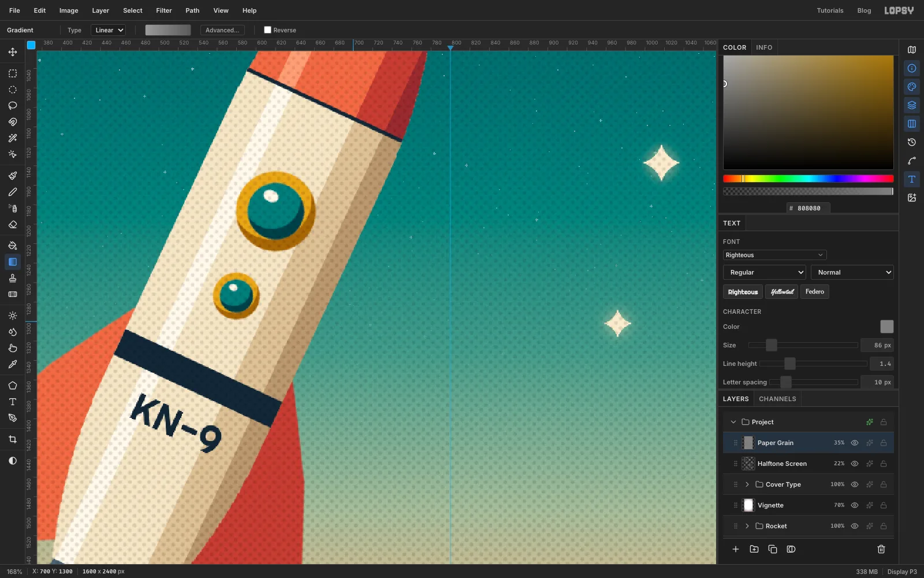Hide the Paper Grain layer
The image size is (924, 578).
tap(855, 443)
